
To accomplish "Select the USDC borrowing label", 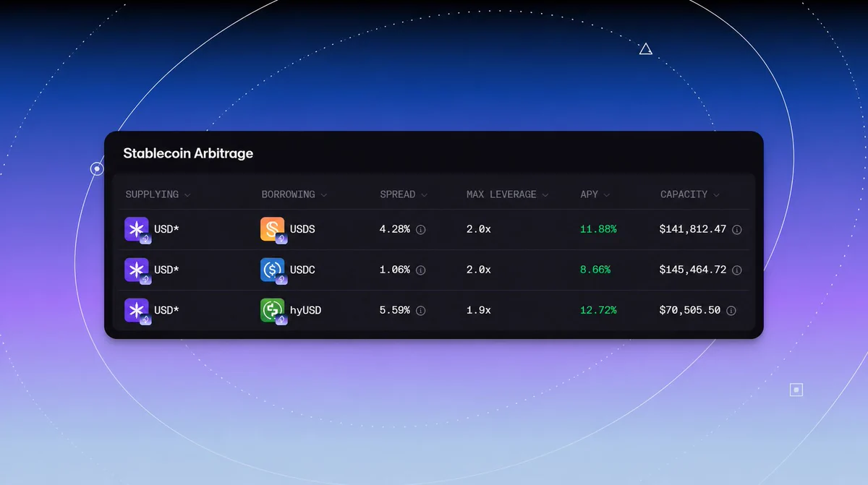I will click(x=302, y=270).
